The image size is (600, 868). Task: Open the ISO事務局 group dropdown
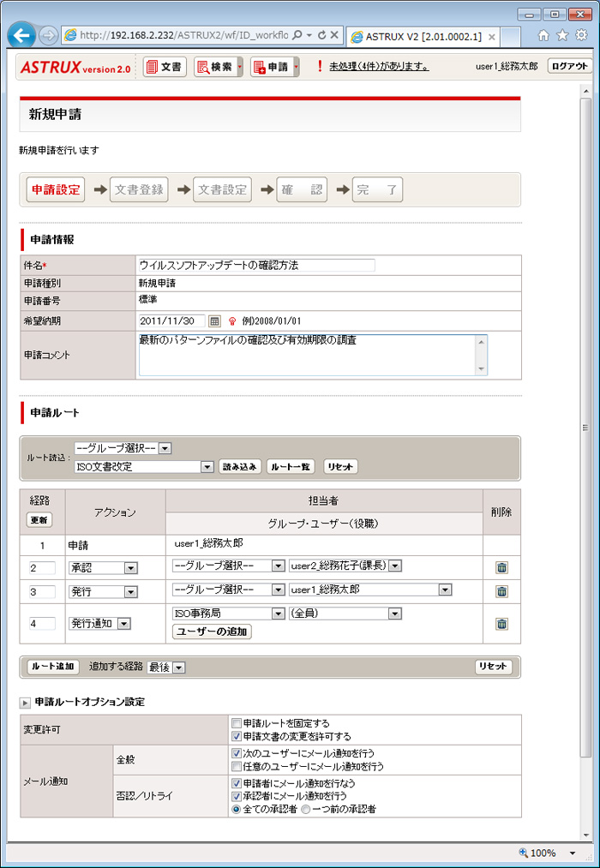(x=228, y=614)
